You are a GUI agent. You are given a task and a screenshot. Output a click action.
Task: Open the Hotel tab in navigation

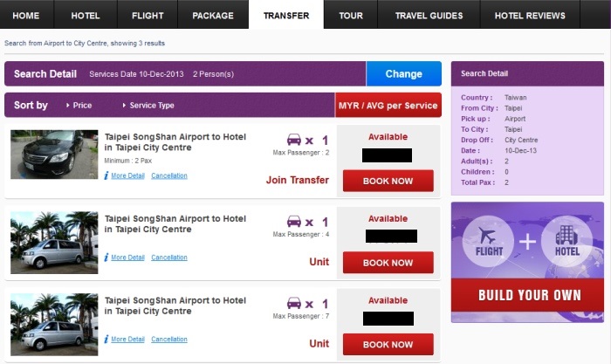(86, 15)
